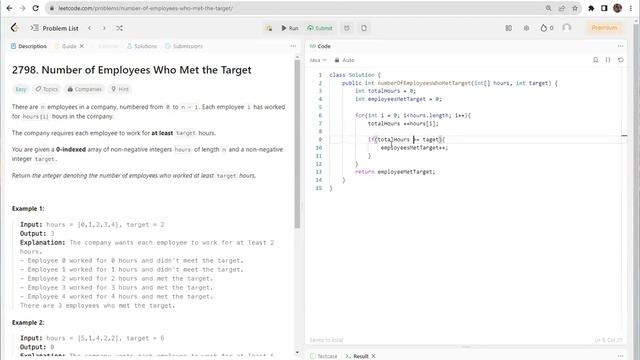Open Chrome profile avatar

coord(618,8)
